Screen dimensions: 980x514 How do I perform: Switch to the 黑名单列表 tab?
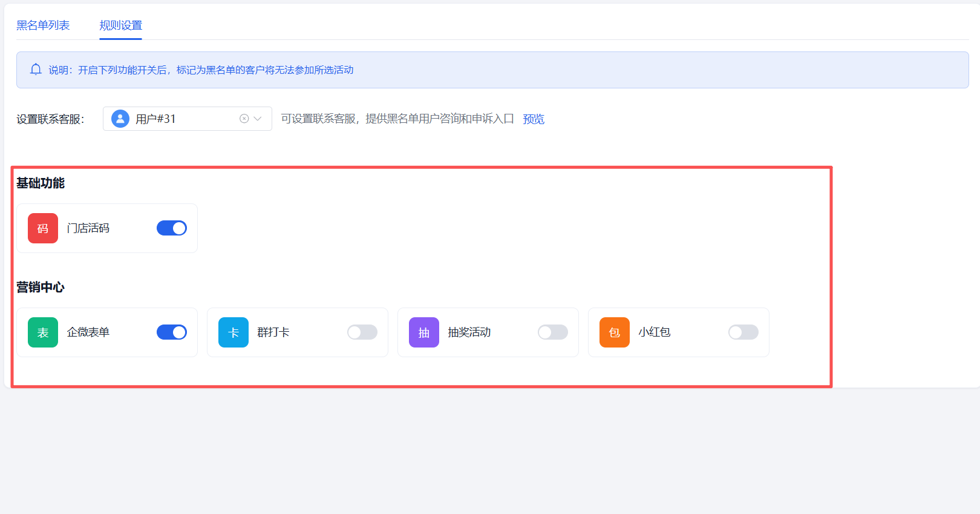[x=43, y=25]
